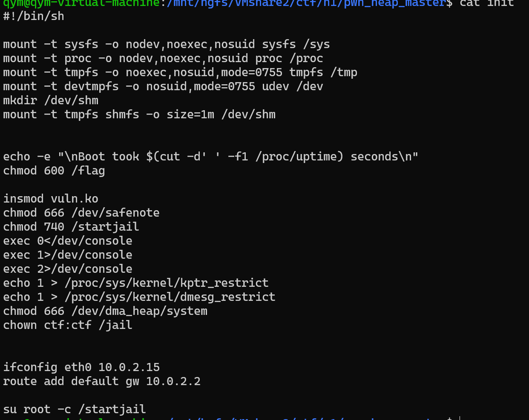Viewport: 529px width, 420px height.
Task: Click the size=1m option text
Action: (190, 114)
